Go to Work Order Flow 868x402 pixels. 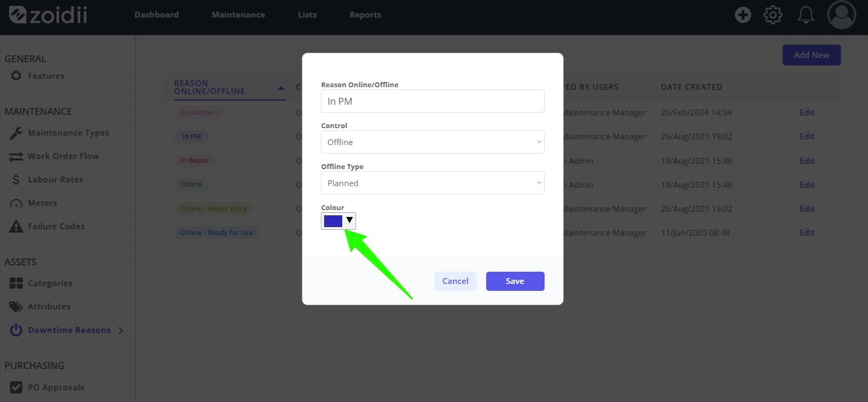(x=63, y=156)
